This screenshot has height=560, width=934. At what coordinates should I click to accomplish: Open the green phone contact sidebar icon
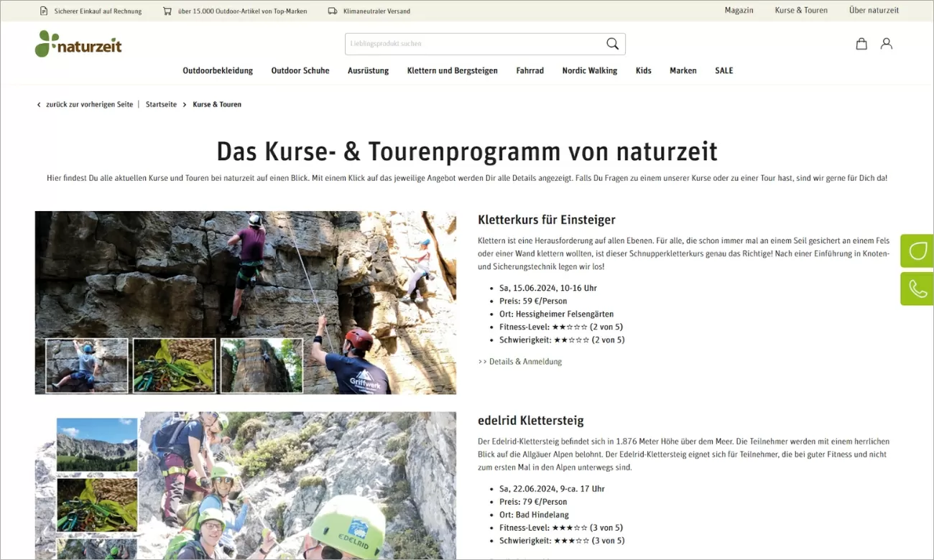tap(917, 289)
